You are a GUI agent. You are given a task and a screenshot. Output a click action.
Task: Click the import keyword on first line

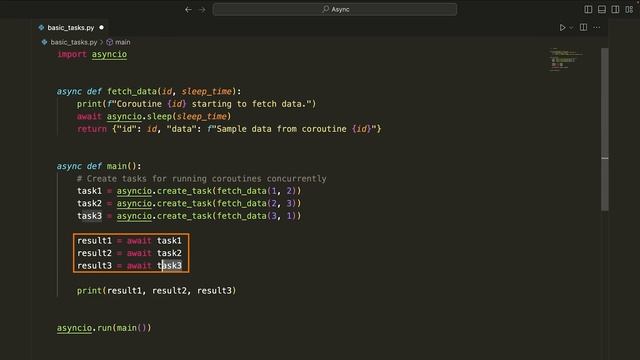point(72,54)
